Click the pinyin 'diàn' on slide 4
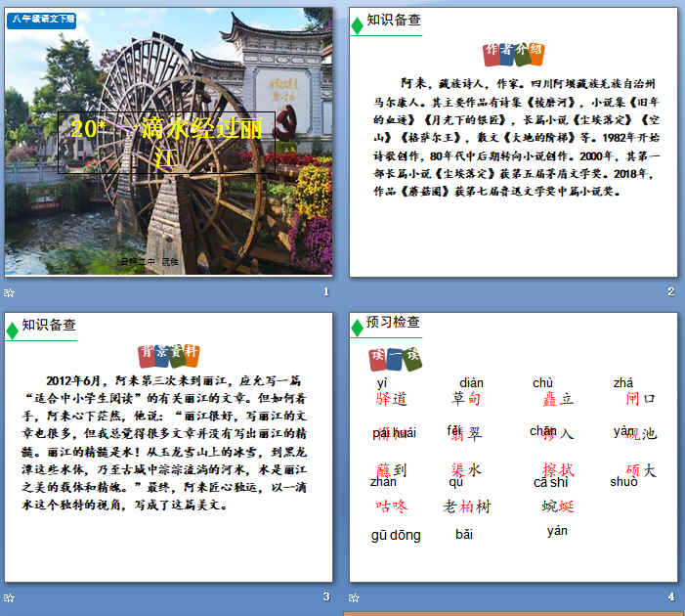 click(471, 383)
